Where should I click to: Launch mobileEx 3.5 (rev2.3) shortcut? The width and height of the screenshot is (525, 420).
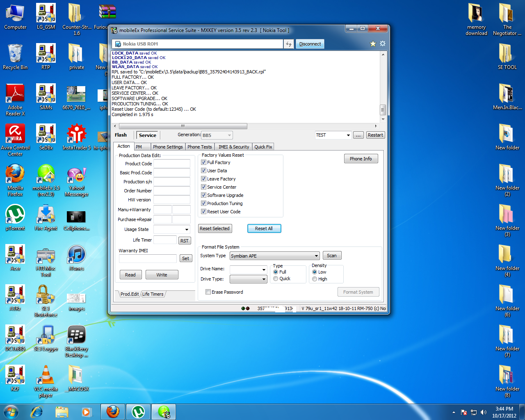tap(46, 180)
